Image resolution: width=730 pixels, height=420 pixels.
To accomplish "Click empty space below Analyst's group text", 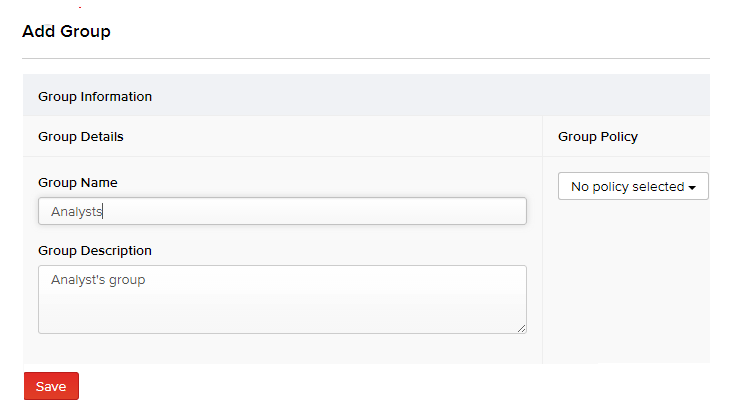I will (x=200, y=312).
